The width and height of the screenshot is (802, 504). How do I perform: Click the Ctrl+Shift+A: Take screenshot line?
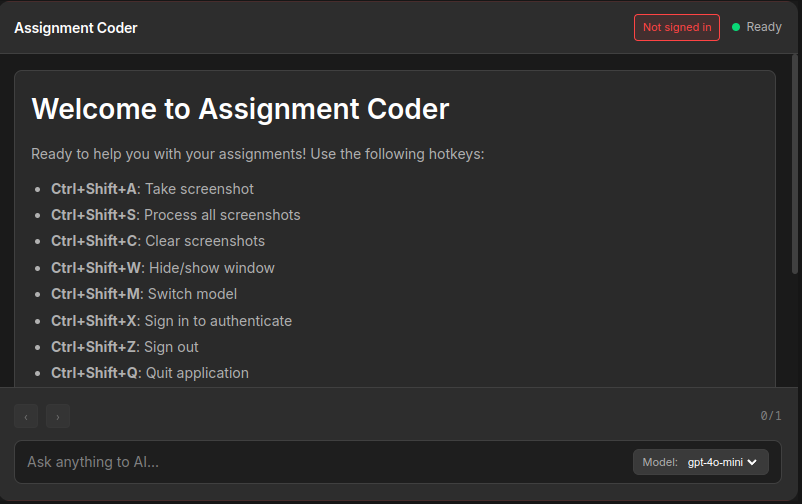point(152,189)
